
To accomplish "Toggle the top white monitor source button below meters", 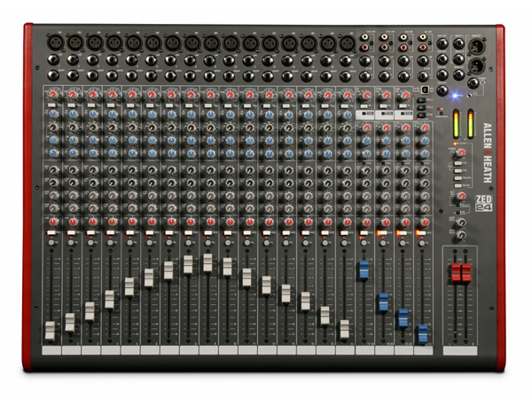I will (458, 163).
